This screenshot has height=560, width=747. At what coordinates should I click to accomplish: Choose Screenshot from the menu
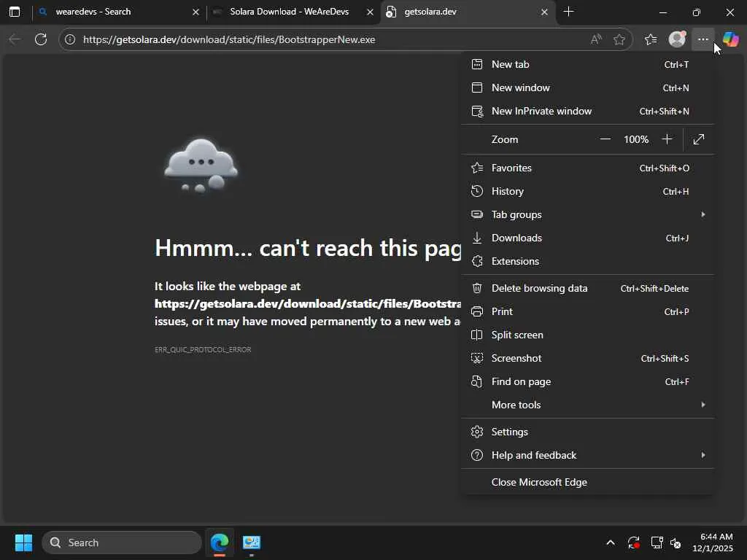click(x=587, y=358)
